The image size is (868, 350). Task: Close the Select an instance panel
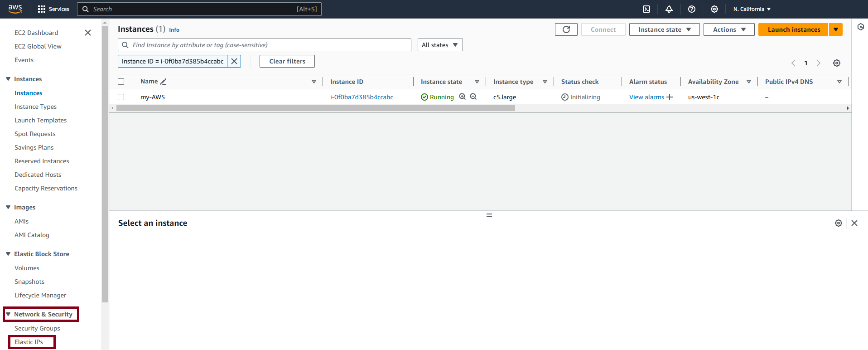click(x=854, y=223)
